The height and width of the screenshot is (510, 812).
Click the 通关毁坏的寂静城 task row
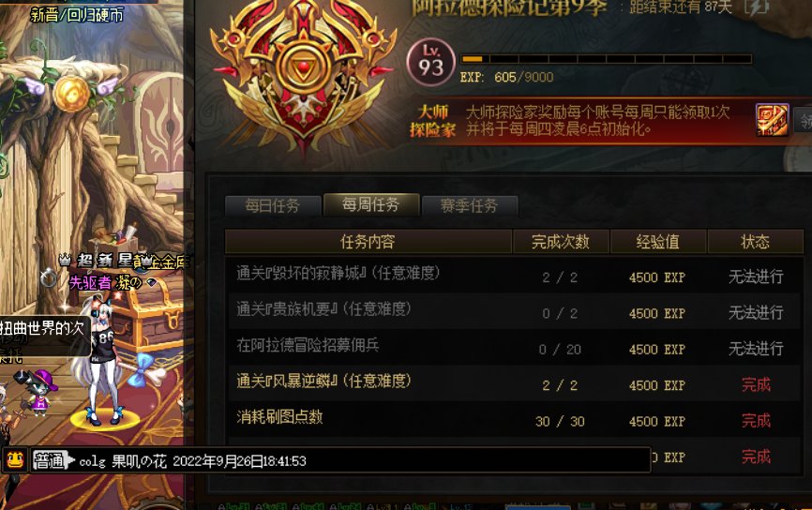(514, 276)
